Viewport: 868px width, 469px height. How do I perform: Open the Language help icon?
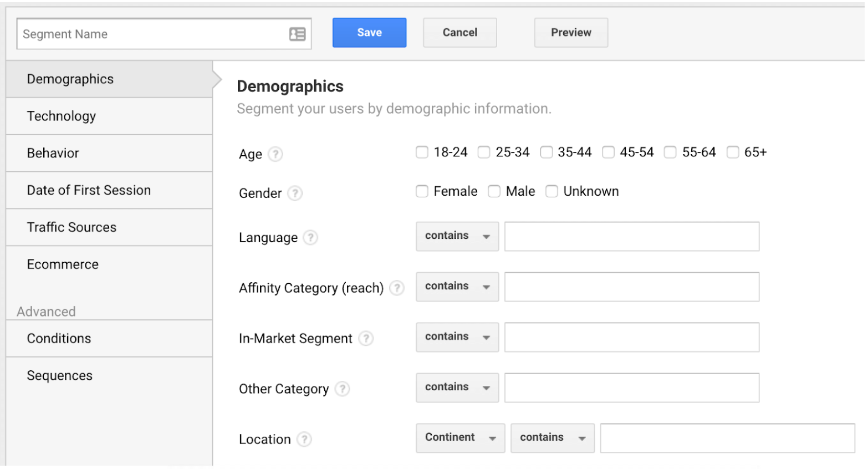click(x=311, y=237)
